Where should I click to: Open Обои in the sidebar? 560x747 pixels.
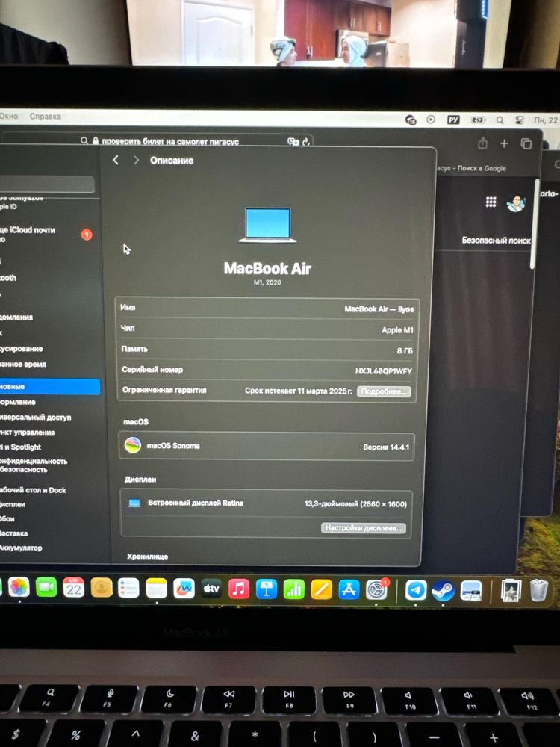point(7,518)
